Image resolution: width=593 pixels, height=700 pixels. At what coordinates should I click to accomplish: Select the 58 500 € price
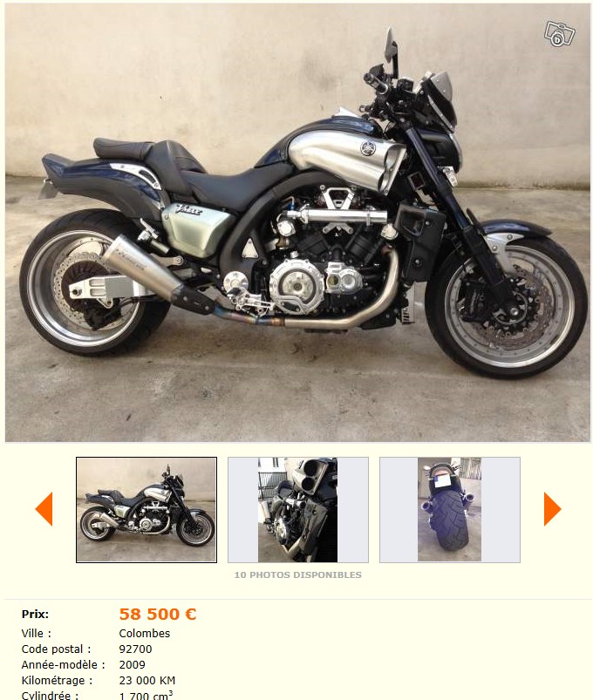point(158,614)
